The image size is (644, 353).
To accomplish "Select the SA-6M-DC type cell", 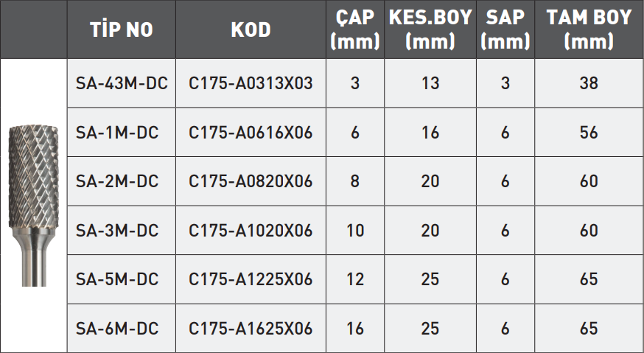I will (x=117, y=329).
